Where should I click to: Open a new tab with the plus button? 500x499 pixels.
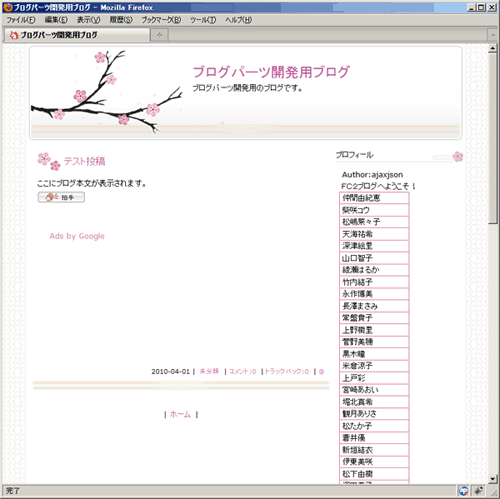159,35
